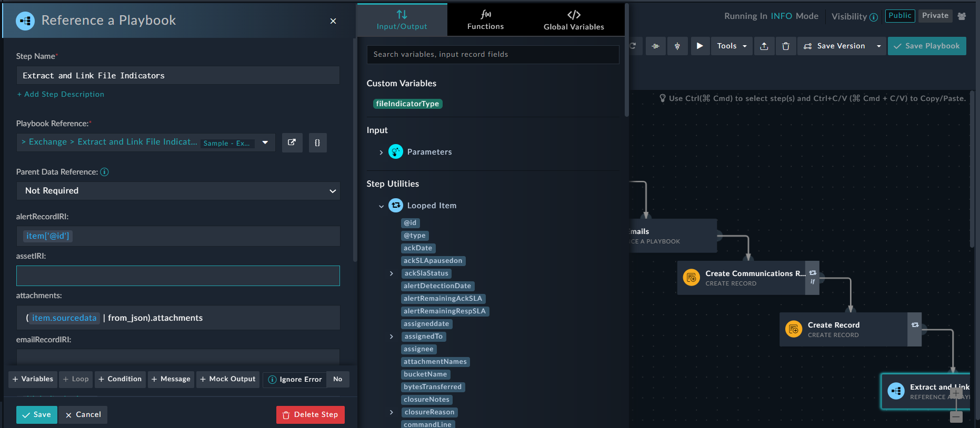
Task: Click the Variables step option
Action: (x=33, y=379)
